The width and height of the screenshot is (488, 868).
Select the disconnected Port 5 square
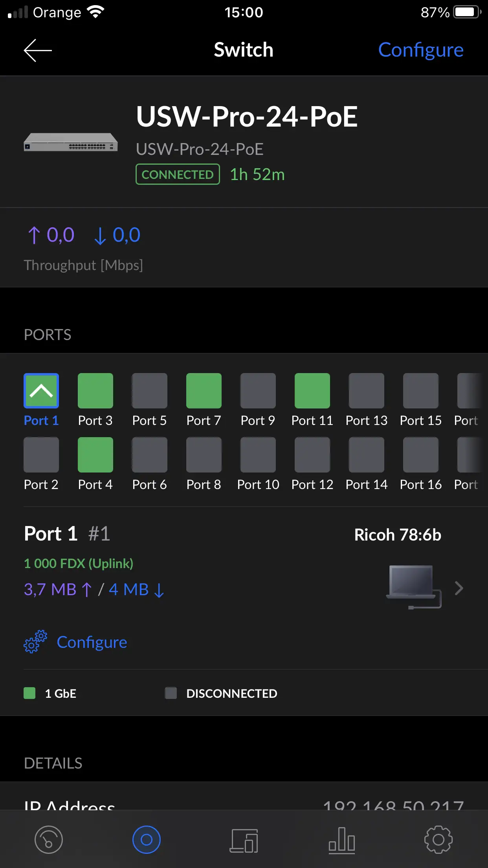point(150,391)
